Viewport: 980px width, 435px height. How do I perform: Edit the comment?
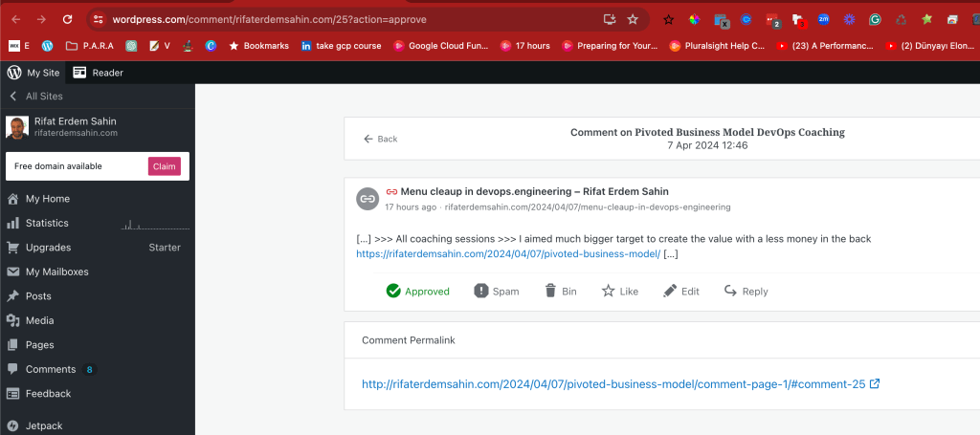[681, 291]
